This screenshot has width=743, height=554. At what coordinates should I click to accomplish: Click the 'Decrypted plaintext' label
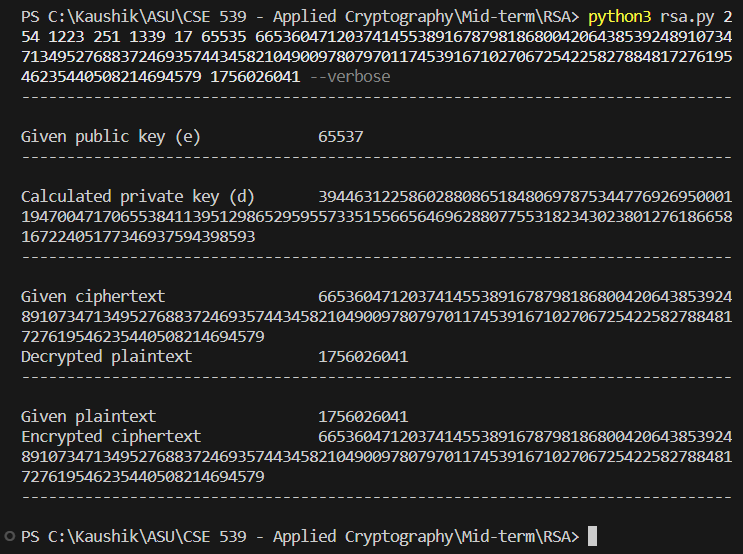tap(106, 357)
